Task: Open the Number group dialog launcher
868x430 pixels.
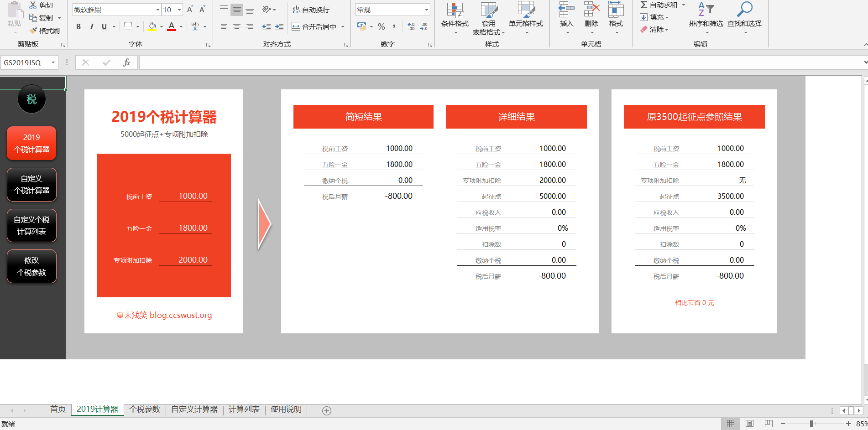Action: pyautogui.click(x=430, y=45)
